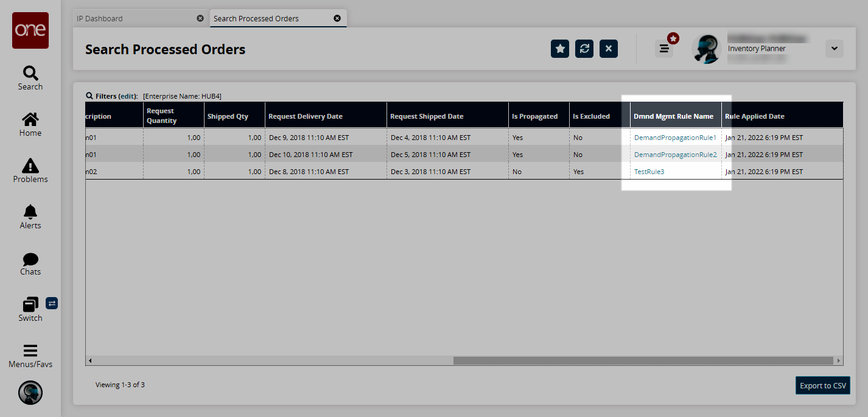Sort by Request Shipped Date header
This screenshot has height=417, width=868.
coord(447,116)
